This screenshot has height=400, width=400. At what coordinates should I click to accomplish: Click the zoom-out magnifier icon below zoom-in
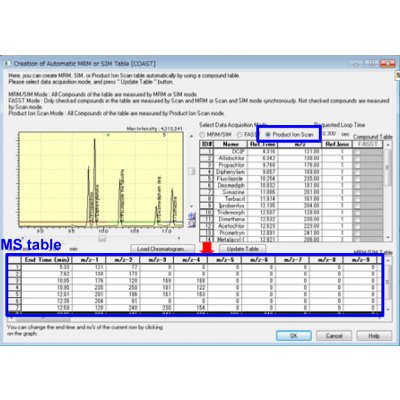[x=192, y=224]
